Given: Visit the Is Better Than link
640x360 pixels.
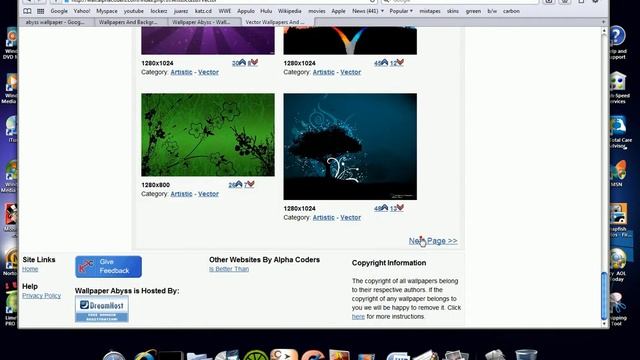Looking at the screenshot, I should [x=229, y=269].
